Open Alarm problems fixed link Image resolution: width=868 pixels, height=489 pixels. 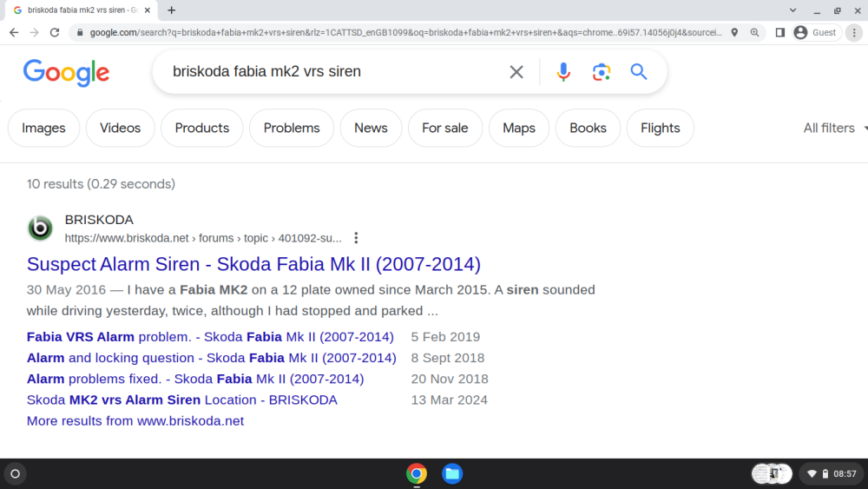tap(195, 379)
